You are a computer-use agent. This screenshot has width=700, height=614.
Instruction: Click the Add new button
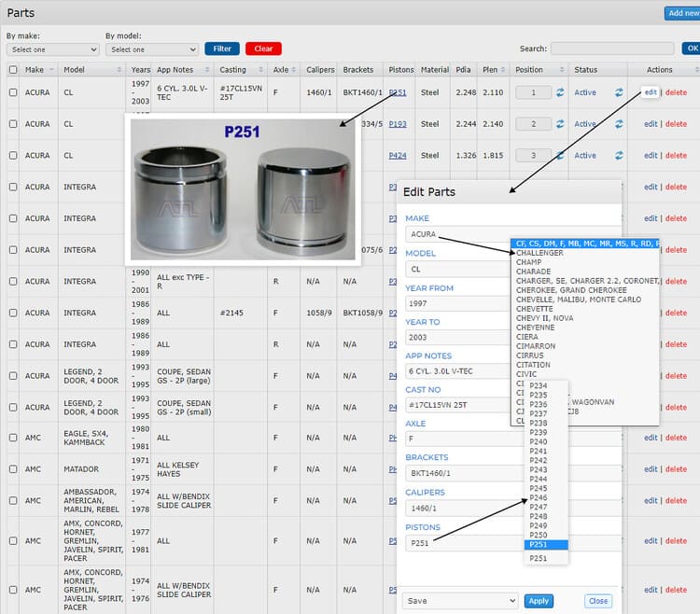682,13
